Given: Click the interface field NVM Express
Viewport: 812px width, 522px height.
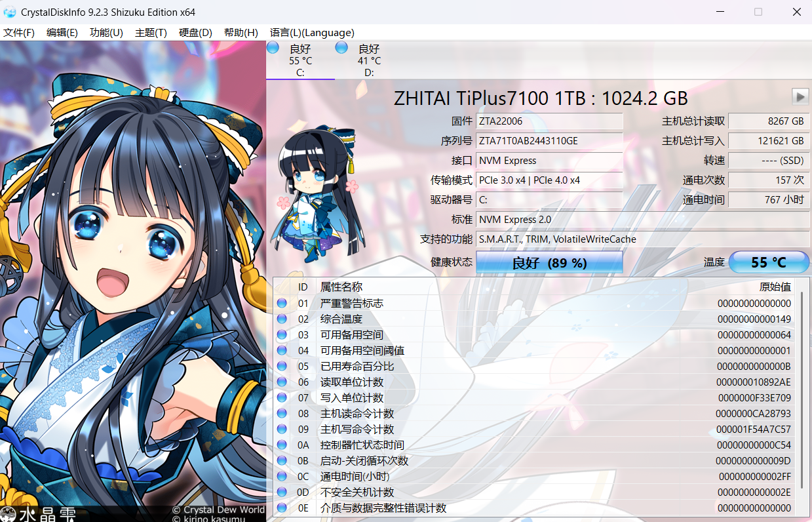Looking at the screenshot, I should [x=549, y=161].
